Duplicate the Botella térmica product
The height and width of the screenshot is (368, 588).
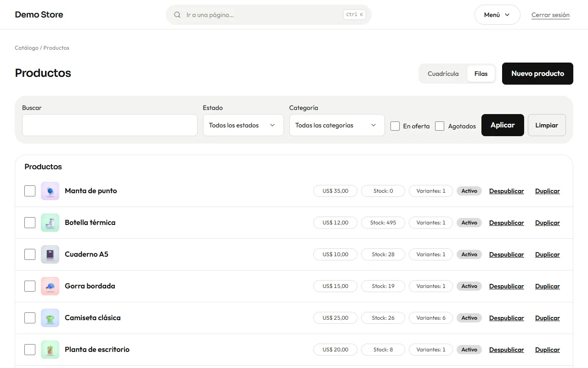tap(548, 223)
